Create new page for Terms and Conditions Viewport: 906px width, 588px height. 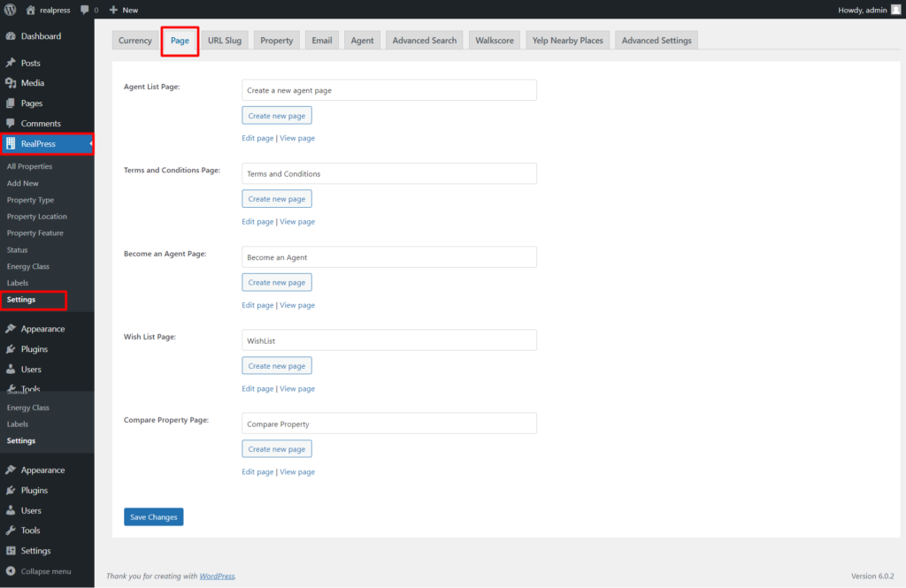click(277, 199)
